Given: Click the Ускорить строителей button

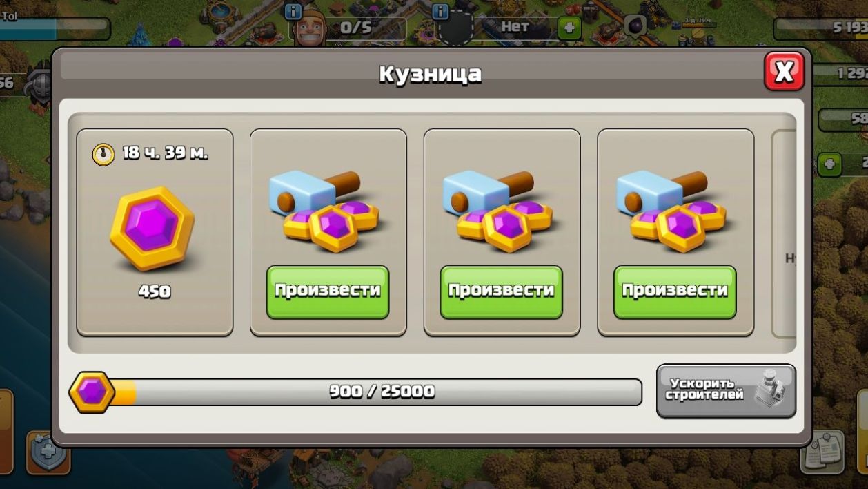Looking at the screenshot, I should 726,392.
